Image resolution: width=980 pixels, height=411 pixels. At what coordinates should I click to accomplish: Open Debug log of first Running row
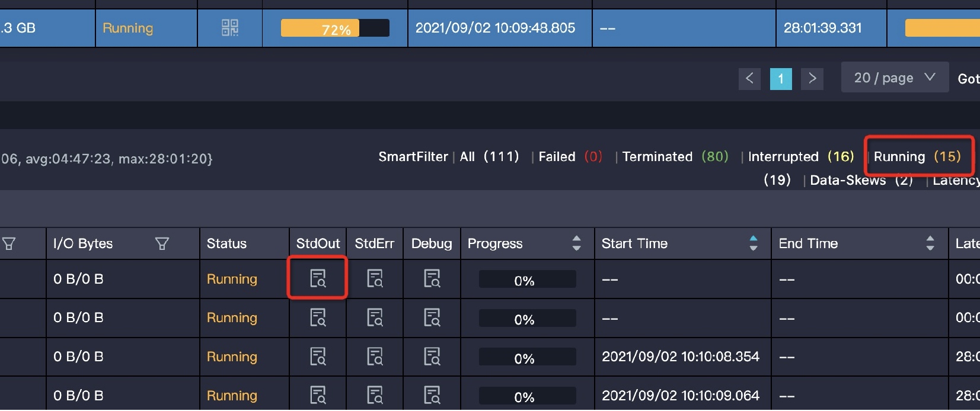(432, 278)
